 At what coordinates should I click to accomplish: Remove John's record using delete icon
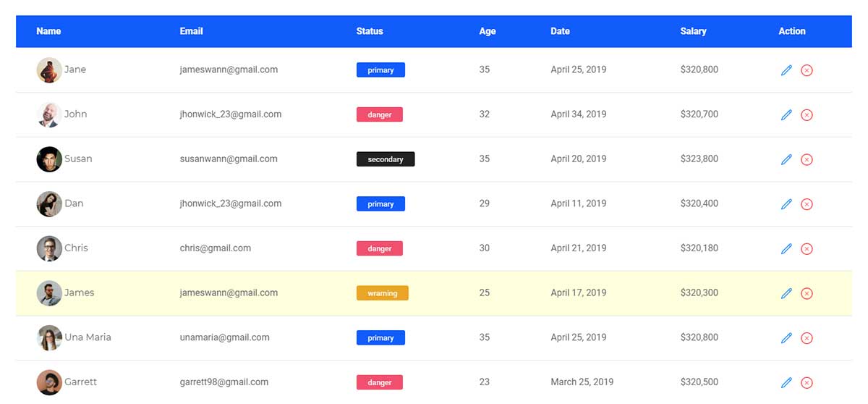[807, 115]
